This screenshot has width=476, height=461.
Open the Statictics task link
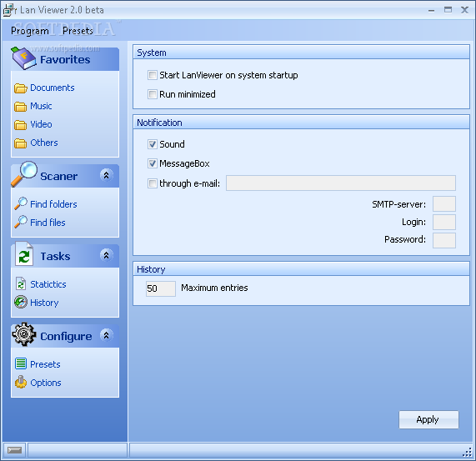point(48,284)
